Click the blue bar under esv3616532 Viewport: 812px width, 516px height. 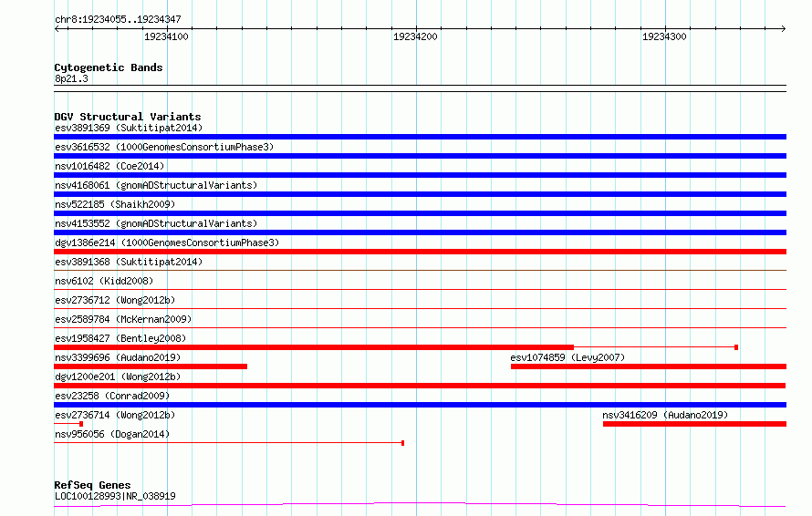420,156
